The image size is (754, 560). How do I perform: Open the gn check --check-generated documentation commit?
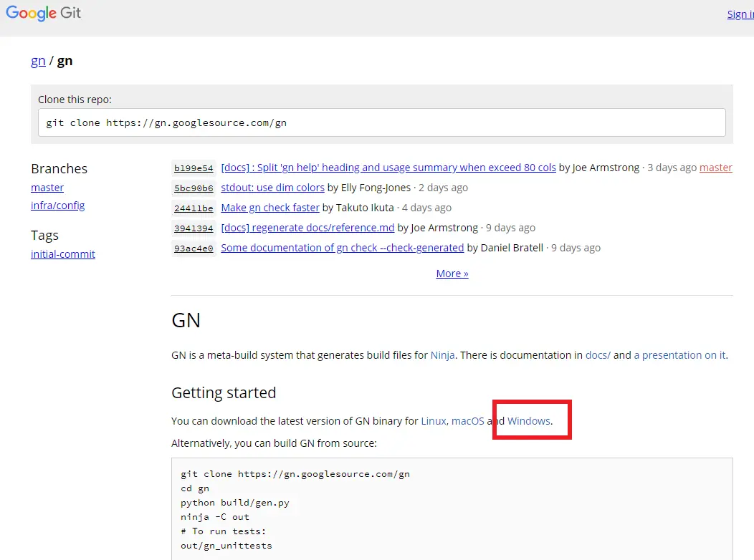pyautogui.click(x=343, y=248)
